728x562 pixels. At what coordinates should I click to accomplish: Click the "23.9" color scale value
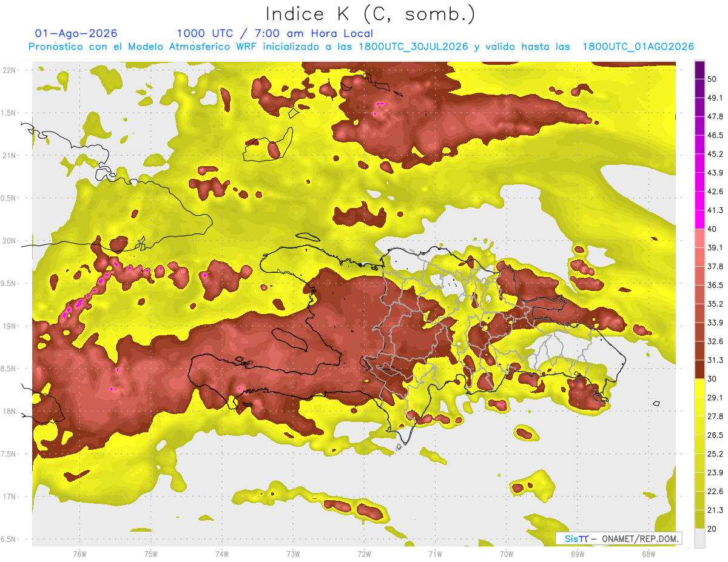click(715, 472)
